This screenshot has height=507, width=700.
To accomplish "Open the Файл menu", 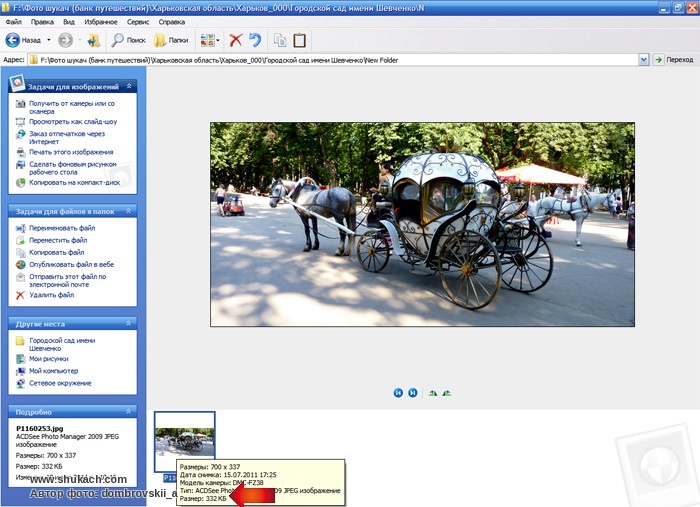I will pos(13,22).
